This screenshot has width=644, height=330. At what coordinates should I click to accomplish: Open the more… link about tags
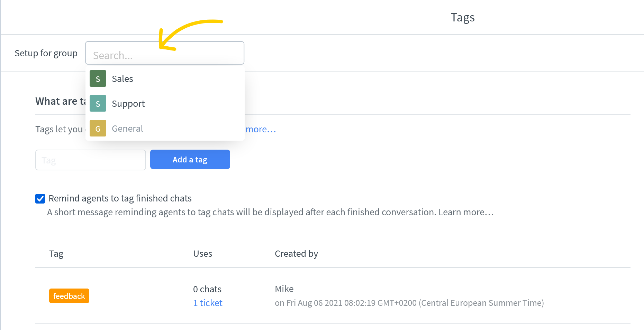(261, 129)
